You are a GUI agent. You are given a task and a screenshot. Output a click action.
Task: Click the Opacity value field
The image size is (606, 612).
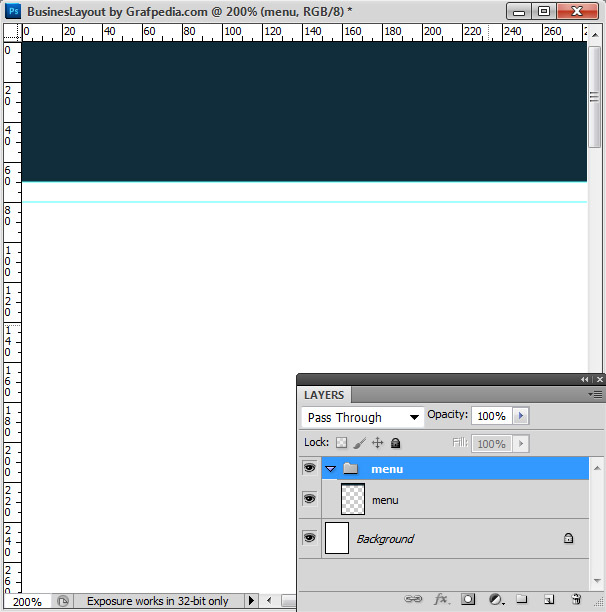pyautogui.click(x=492, y=416)
